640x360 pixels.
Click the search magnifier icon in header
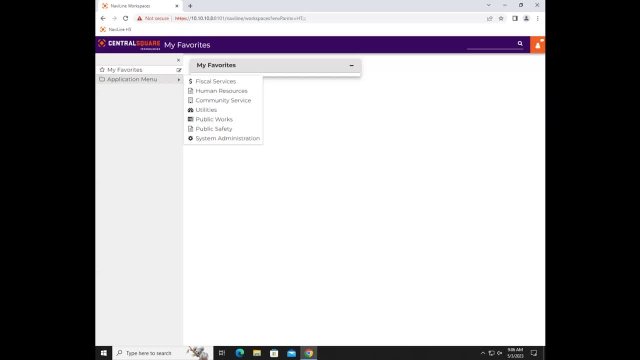520,43
